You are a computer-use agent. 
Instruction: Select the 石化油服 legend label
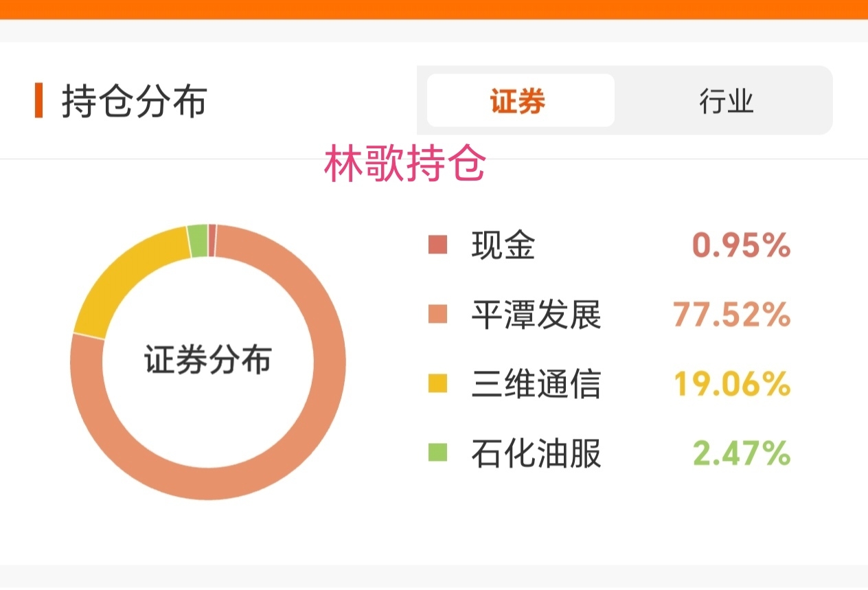(x=536, y=453)
